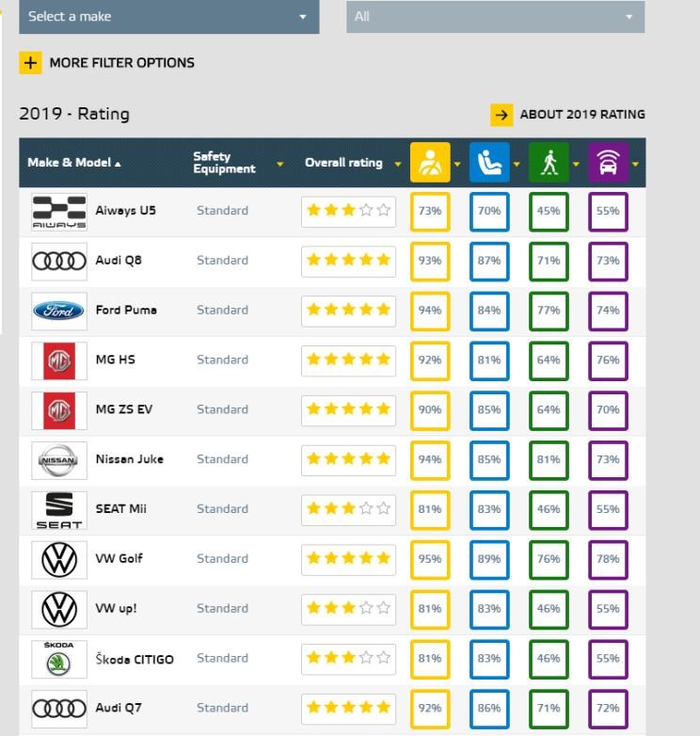The image size is (700, 736).
Task: Open the Select a make dropdown
Action: 169,17
